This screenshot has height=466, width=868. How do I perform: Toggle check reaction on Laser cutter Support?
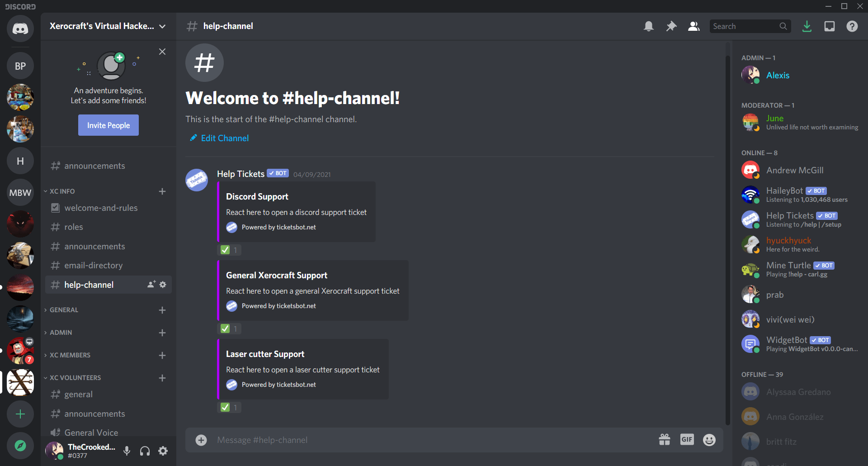coord(229,407)
